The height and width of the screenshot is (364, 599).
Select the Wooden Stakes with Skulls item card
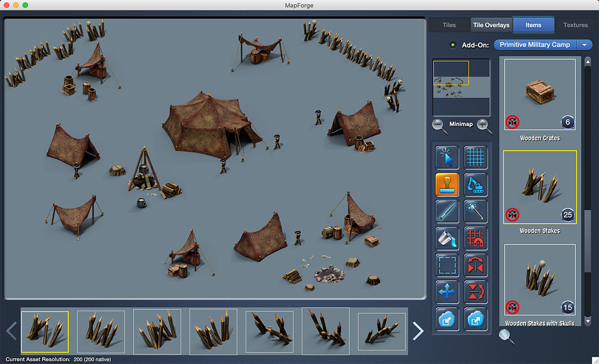540,280
